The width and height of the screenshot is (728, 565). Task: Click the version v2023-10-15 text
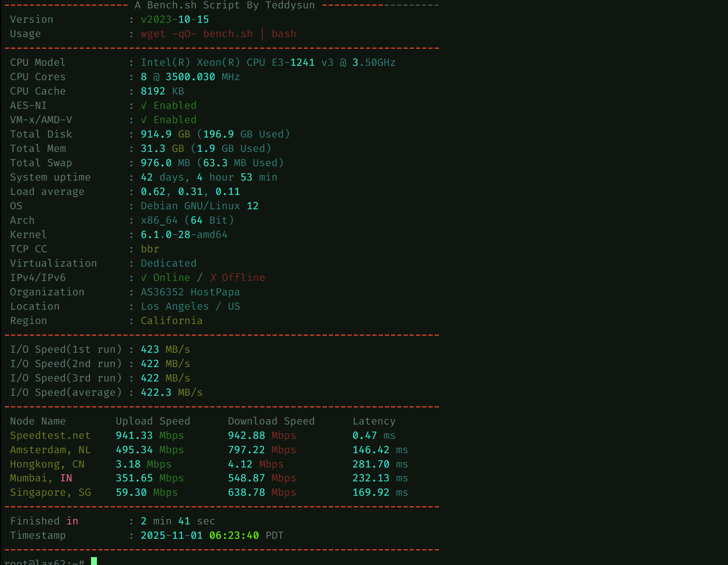175,20
